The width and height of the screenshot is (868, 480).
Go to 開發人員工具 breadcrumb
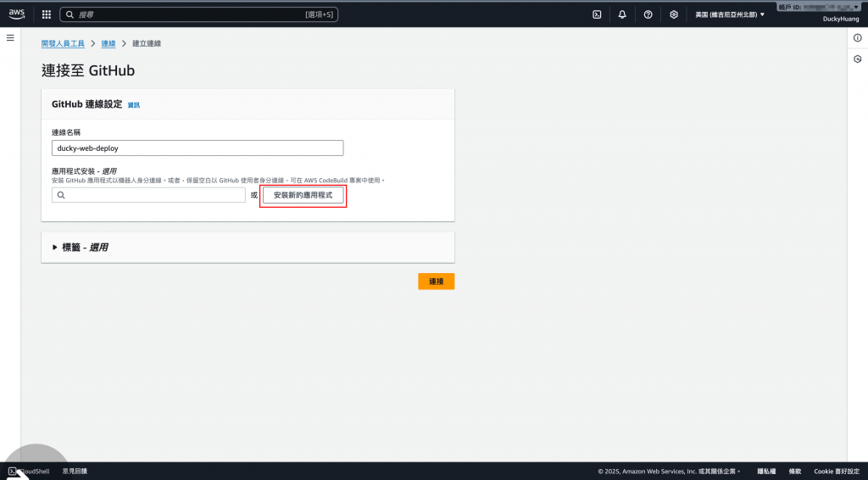[63, 43]
